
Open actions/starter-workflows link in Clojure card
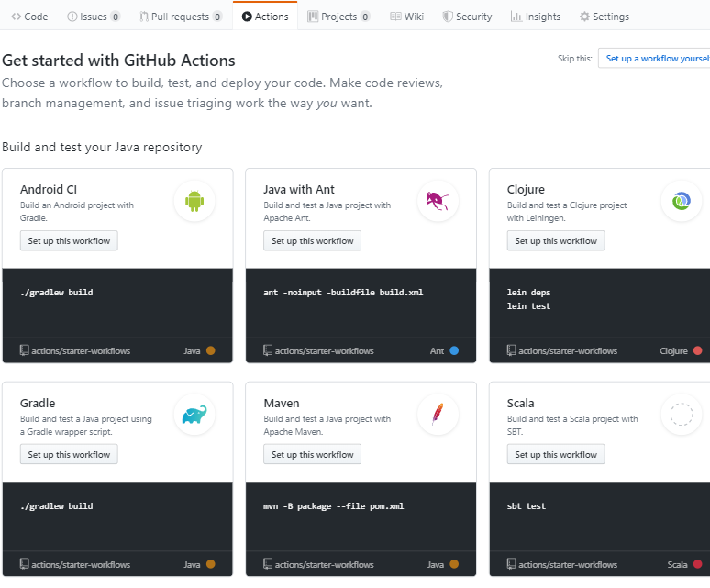[568, 350]
